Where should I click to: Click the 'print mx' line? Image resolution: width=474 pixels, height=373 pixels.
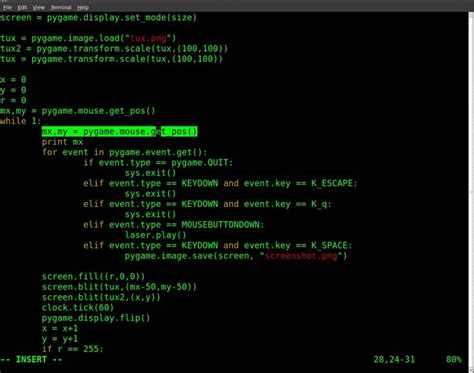[62, 142]
